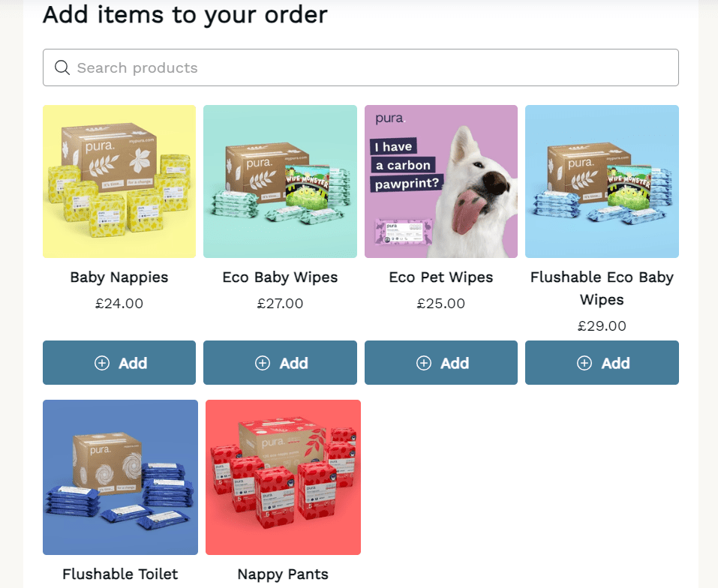The image size is (718, 588).
Task: Open the Nappy Pants product name link
Action: [283, 574]
